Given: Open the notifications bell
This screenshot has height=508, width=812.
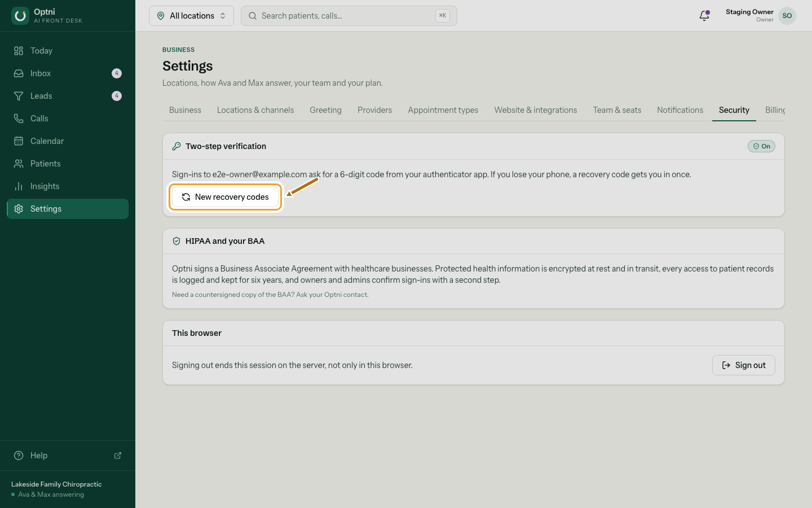Looking at the screenshot, I should coord(704,16).
